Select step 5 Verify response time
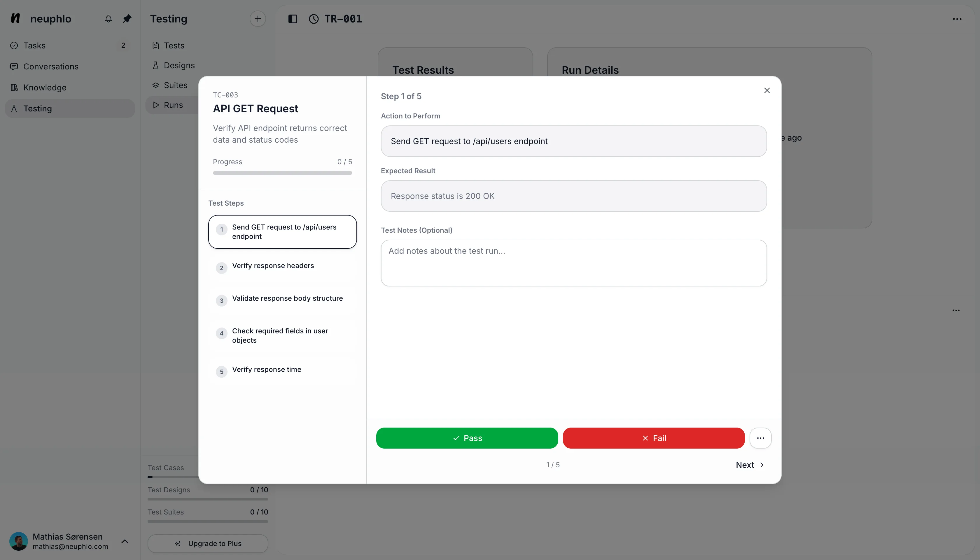Screen dimensions: 980x560 click(x=282, y=370)
